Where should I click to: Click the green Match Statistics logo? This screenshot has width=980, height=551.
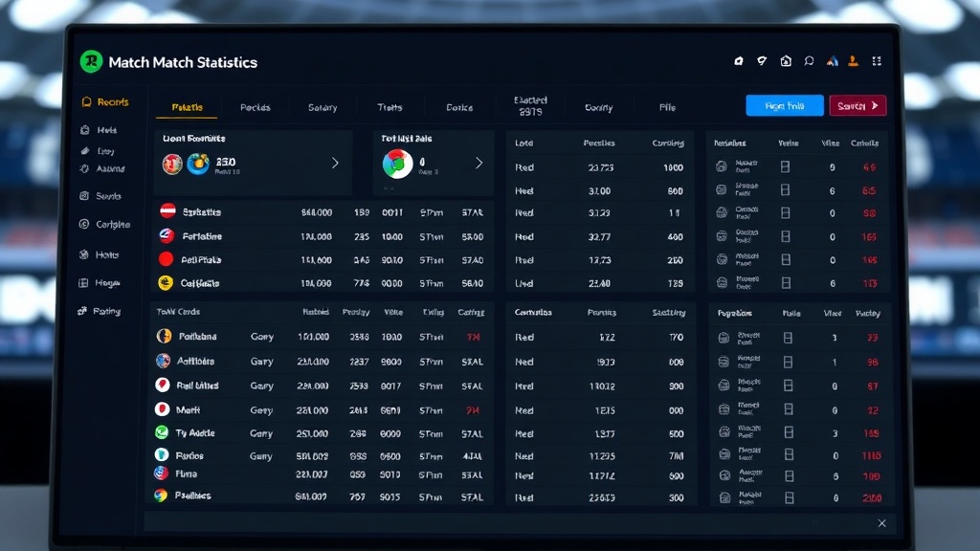click(x=91, y=61)
